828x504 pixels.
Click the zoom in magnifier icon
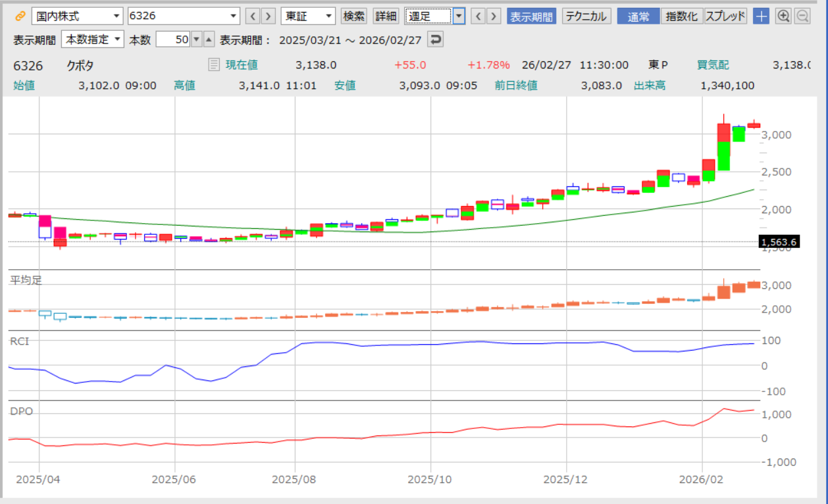(783, 16)
